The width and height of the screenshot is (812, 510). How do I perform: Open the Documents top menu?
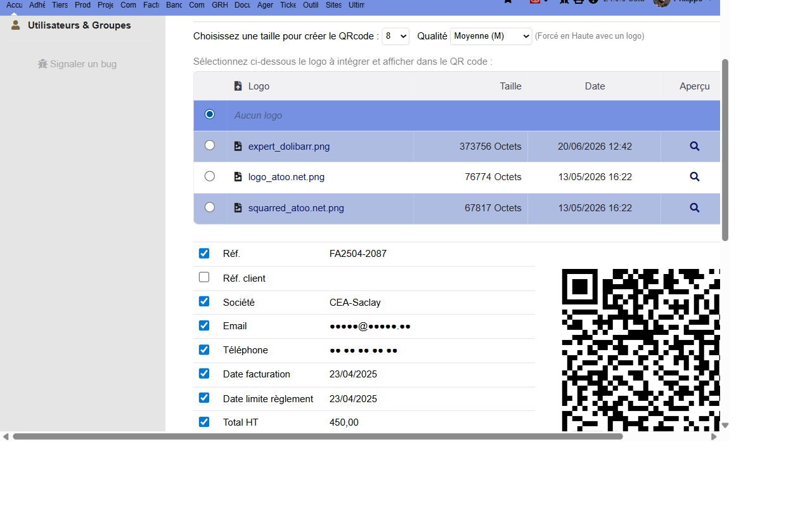coord(242,5)
